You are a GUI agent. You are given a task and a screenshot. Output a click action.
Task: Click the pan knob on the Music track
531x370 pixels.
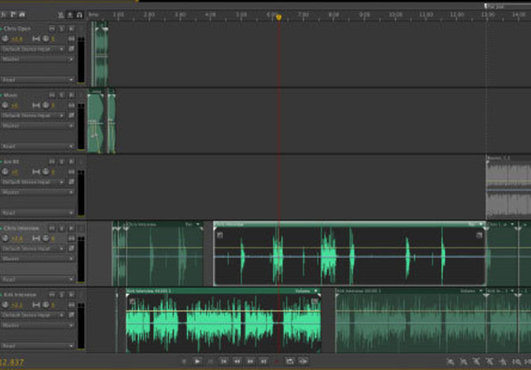[45, 106]
